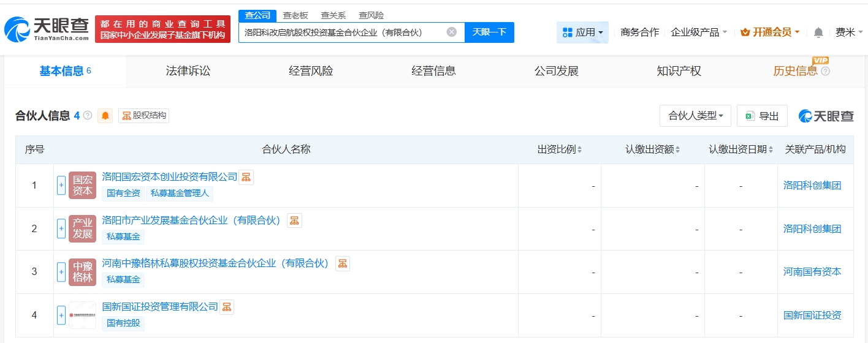Open equity structure icon next to 国新国证投资管理有限公司

[x=227, y=307]
